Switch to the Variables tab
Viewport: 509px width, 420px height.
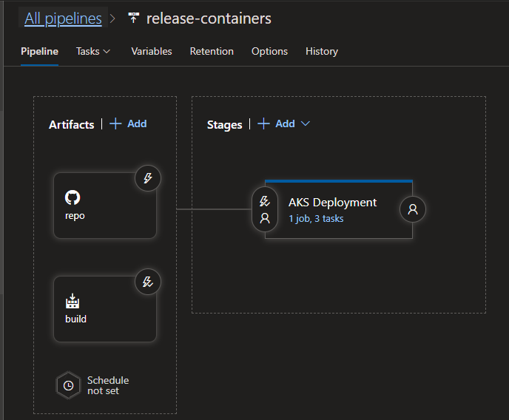[152, 51]
